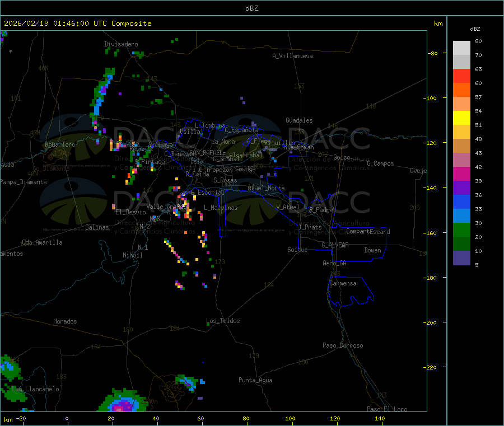The width and height of the screenshot is (504, 426).
Task: Click the Aero_GA airport label
Action: click(x=334, y=263)
